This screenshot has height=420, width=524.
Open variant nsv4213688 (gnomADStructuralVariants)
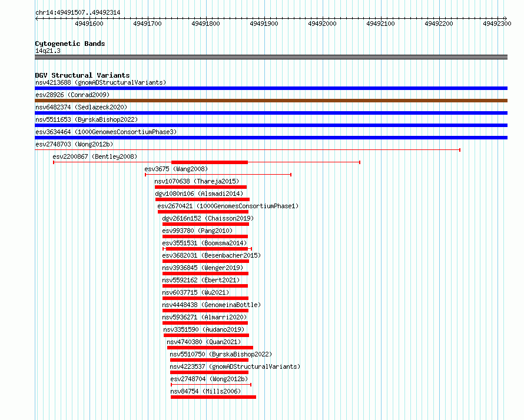tap(101, 82)
